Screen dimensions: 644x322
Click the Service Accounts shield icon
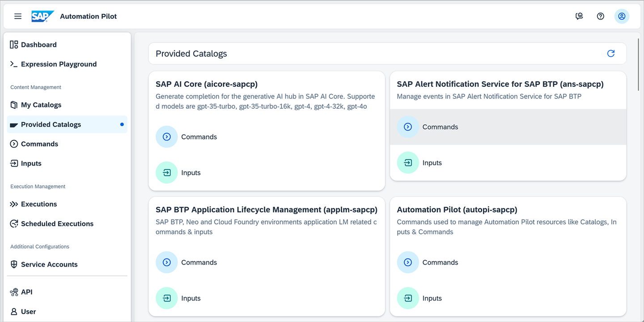pyautogui.click(x=14, y=264)
